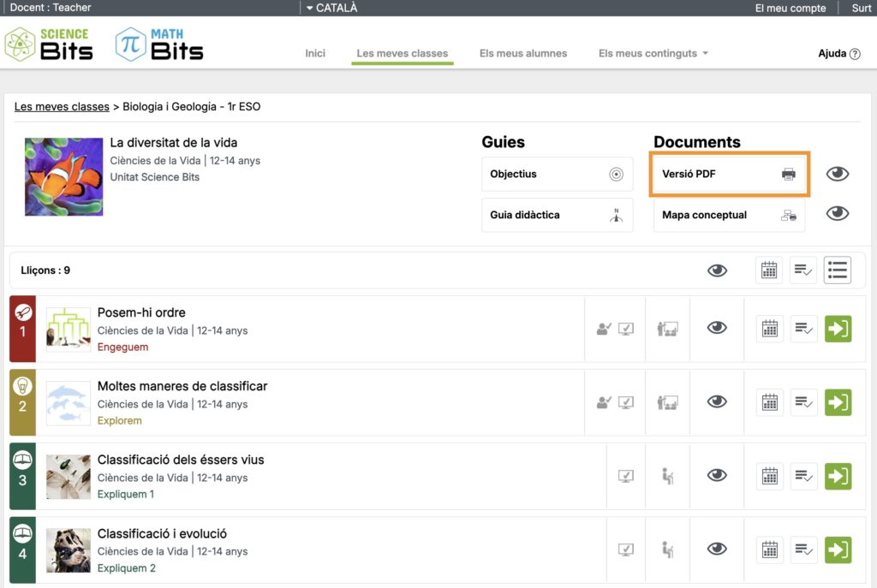Switch to the Inici tab
Image resolution: width=877 pixels, height=588 pixels.
click(x=315, y=53)
